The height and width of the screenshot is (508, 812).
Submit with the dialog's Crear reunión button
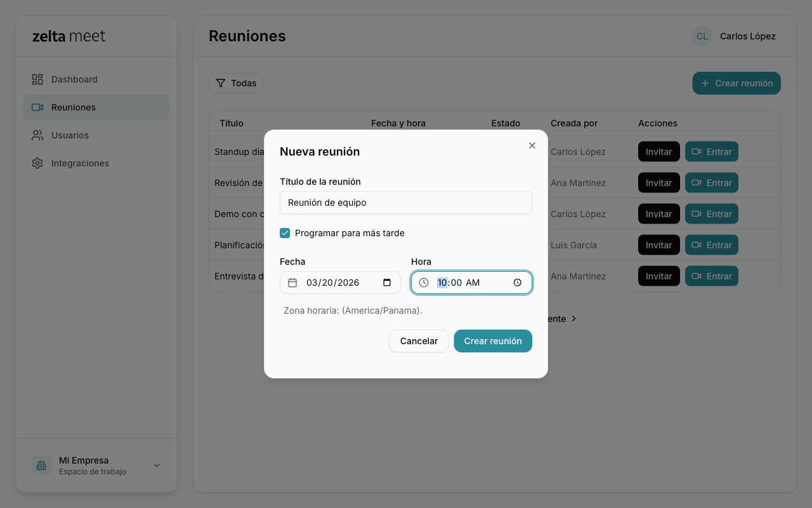tap(492, 341)
